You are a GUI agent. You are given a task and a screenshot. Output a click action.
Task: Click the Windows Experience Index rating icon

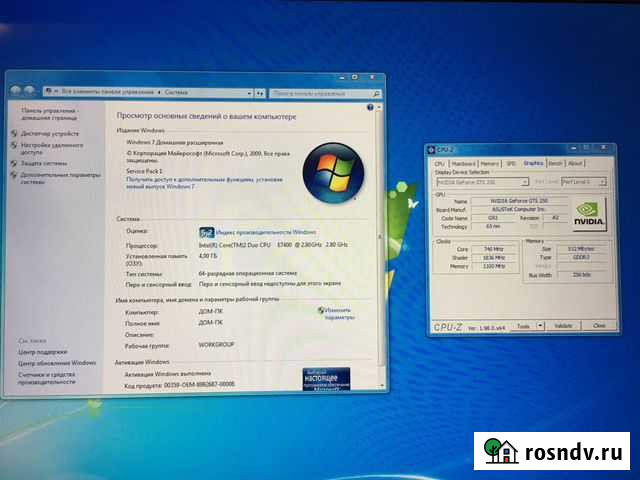pos(206,232)
